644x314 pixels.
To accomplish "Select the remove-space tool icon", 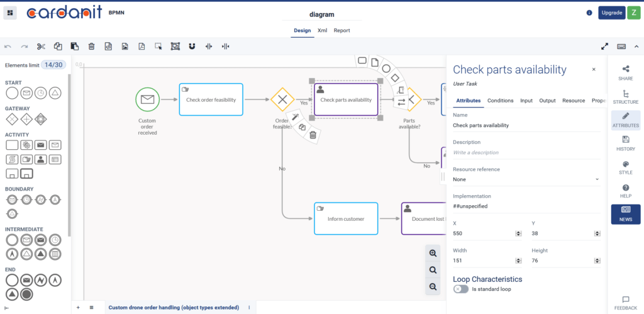I will click(226, 47).
